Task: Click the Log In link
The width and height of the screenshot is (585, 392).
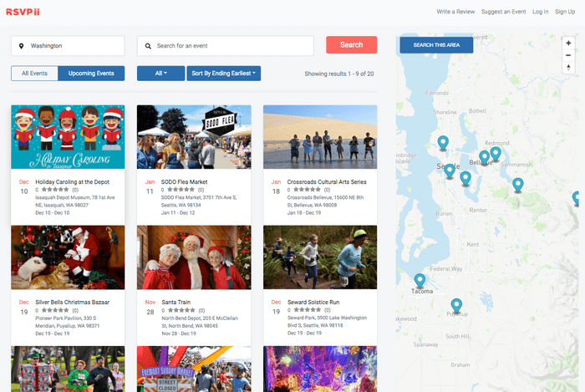Action: click(541, 12)
